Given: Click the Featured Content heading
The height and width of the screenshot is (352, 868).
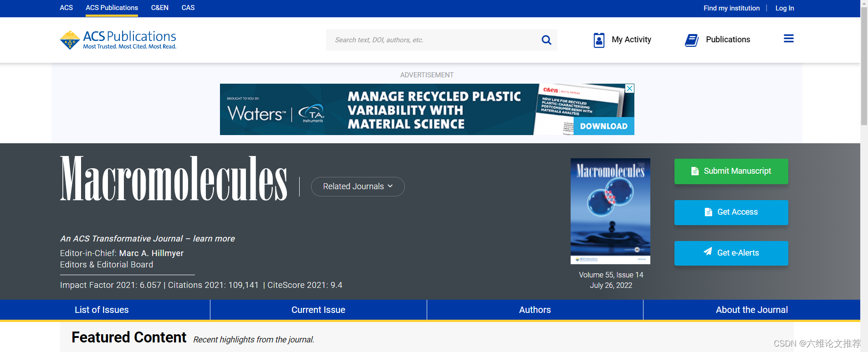Looking at the screenshot, I should click(129, 337).
